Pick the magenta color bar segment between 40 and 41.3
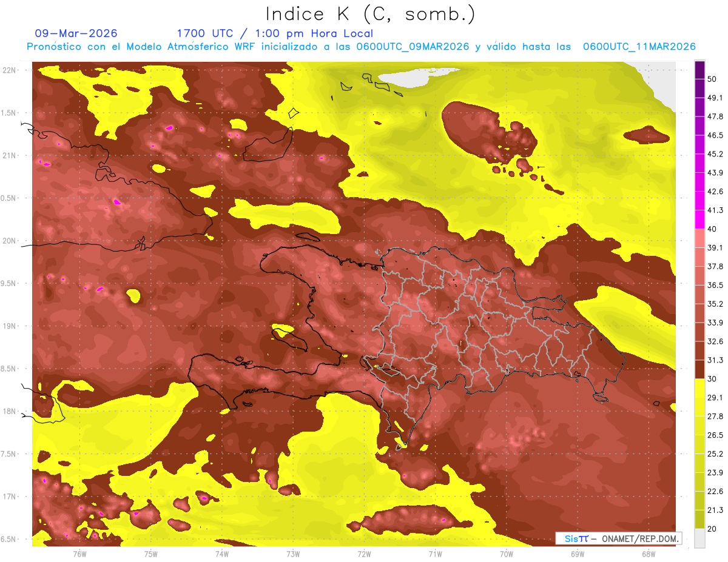Viewport: 728px width, 562px height. click(699, 219)
